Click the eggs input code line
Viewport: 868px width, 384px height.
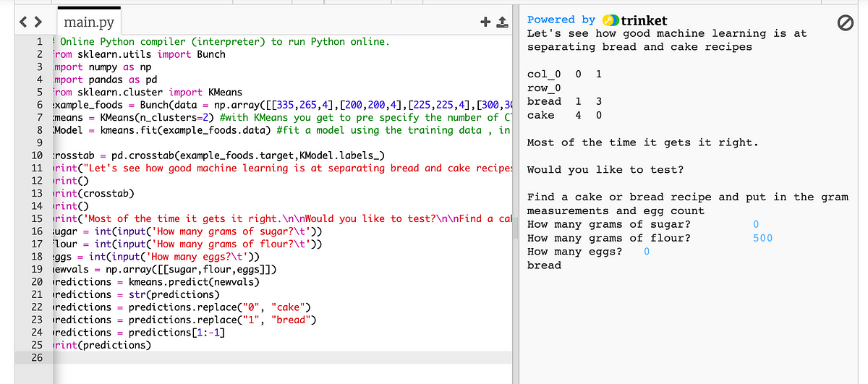coord(156,257)
